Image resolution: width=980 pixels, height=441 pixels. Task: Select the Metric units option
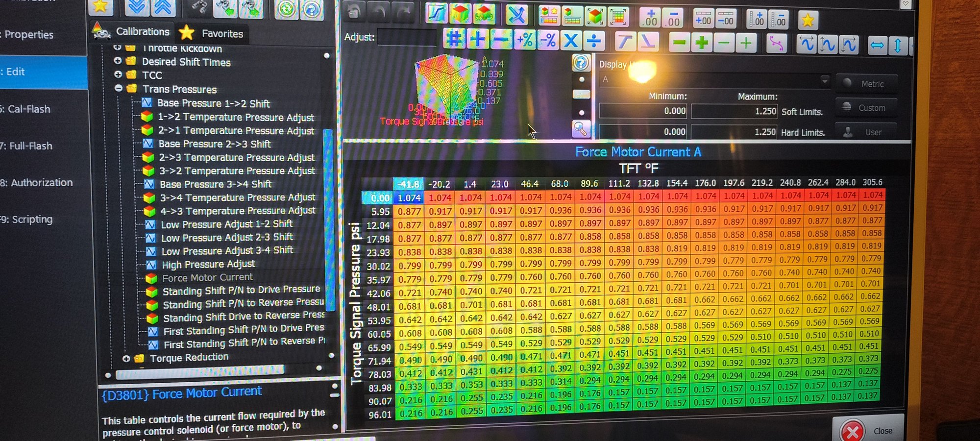pos(866,84)
